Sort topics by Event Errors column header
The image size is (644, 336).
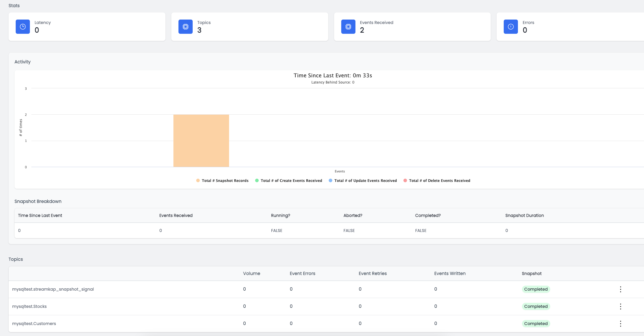coord(302,273)
